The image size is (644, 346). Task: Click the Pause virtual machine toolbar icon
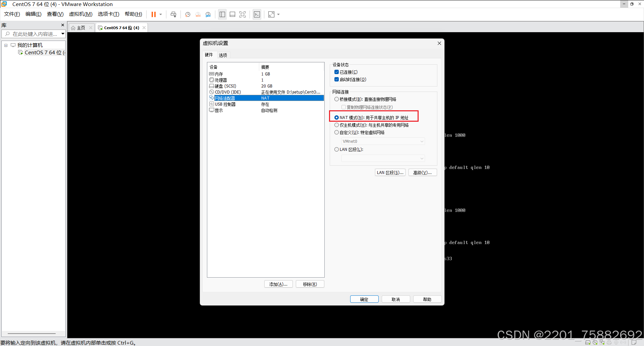click(x=154, y=14)
